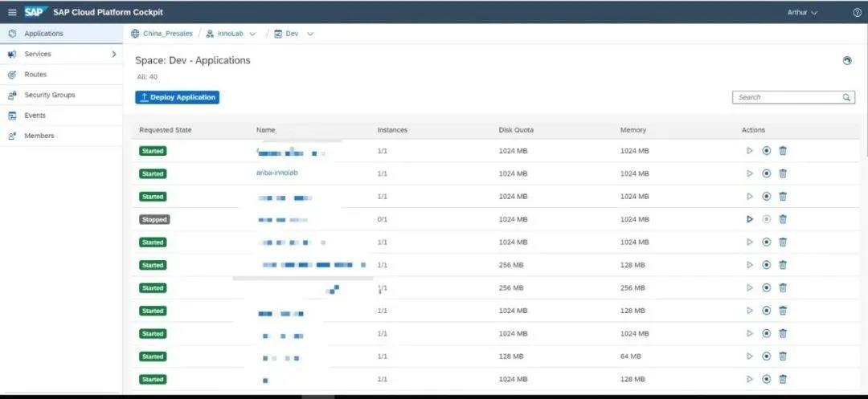
Task: Click the Disk Quota column header
Action: 516,130
